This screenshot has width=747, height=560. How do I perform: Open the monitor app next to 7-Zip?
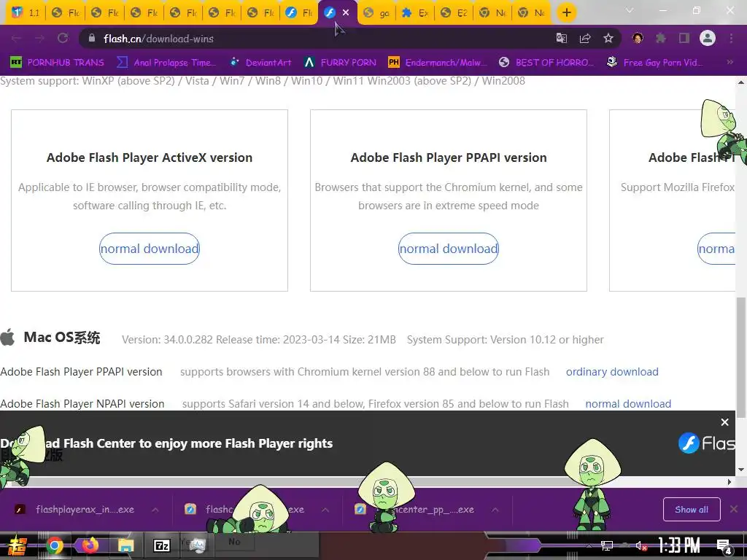[197, 545]
